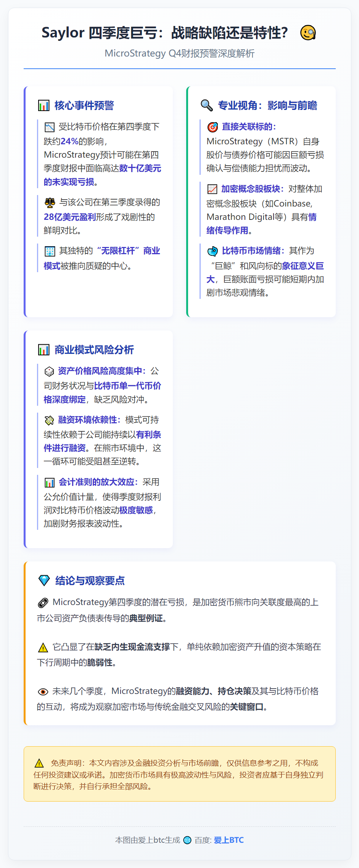
Task: Click the highlighted text 象征意义巨大
Action: [x=265, y=273]
